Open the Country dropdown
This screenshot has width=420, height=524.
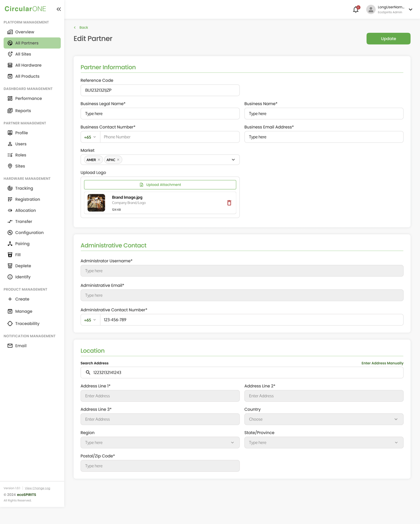324,419
